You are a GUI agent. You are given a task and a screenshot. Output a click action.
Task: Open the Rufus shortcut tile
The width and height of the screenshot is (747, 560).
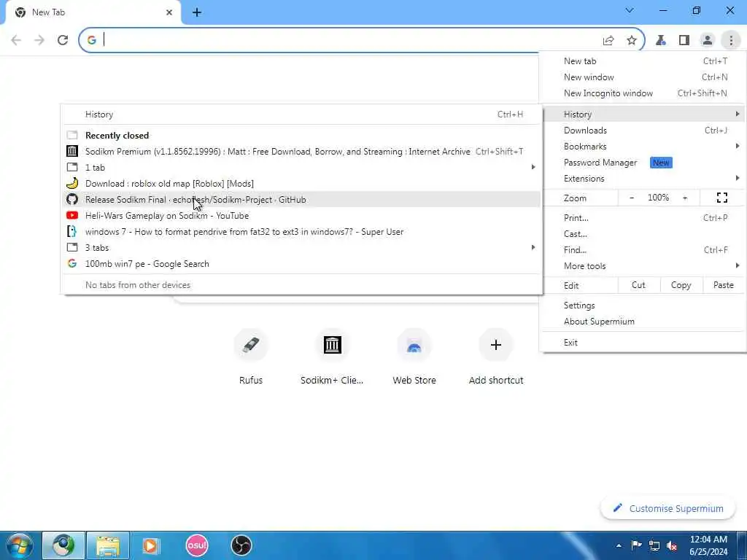251,356
